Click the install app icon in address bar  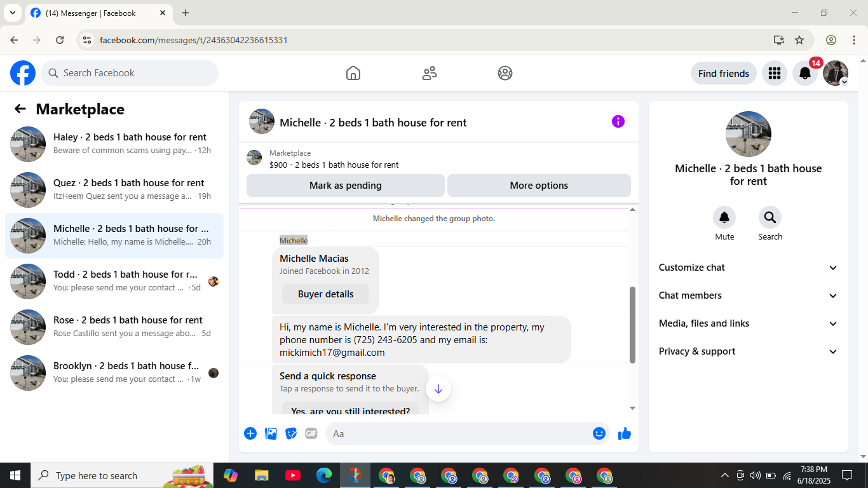(x=779, y=40)
